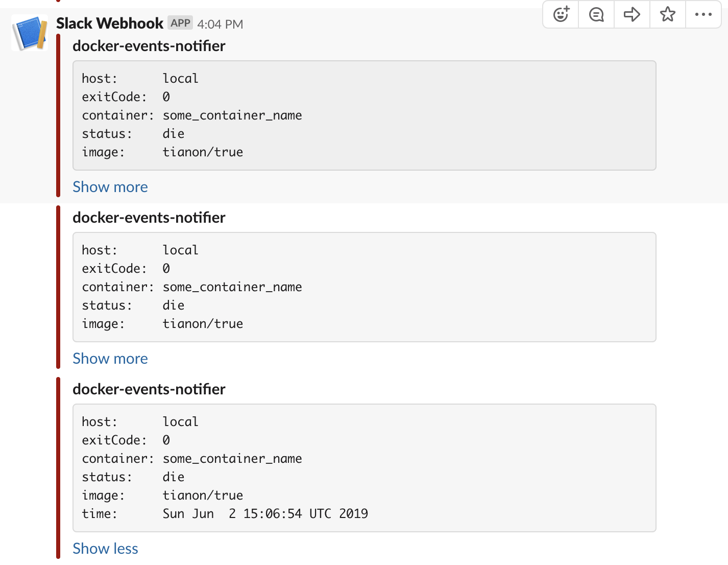Start a thread on this message
Image resolution: width=728 pixels, height=565 pixels.
tap(596, 14)
